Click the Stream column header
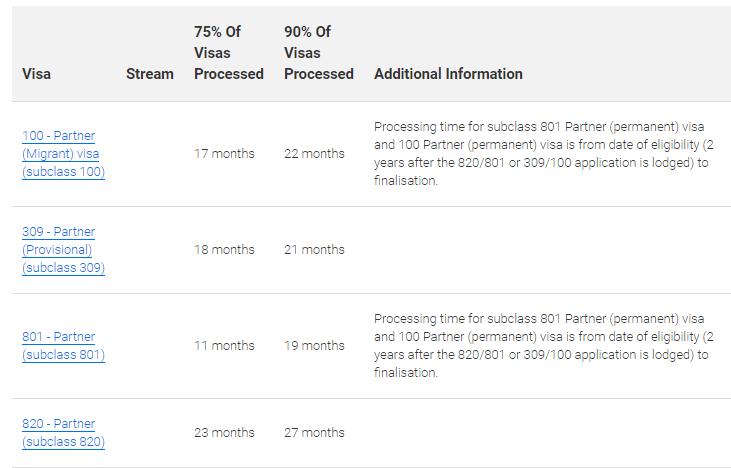The image size is (731, 468). [150, 74]
